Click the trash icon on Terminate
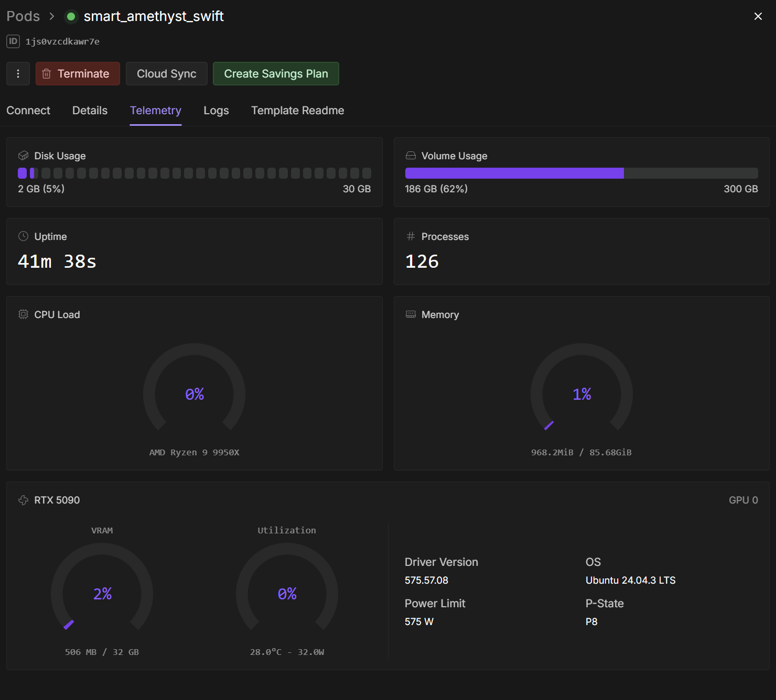Screen dimensions: 776x700 [x=47, y=74]
